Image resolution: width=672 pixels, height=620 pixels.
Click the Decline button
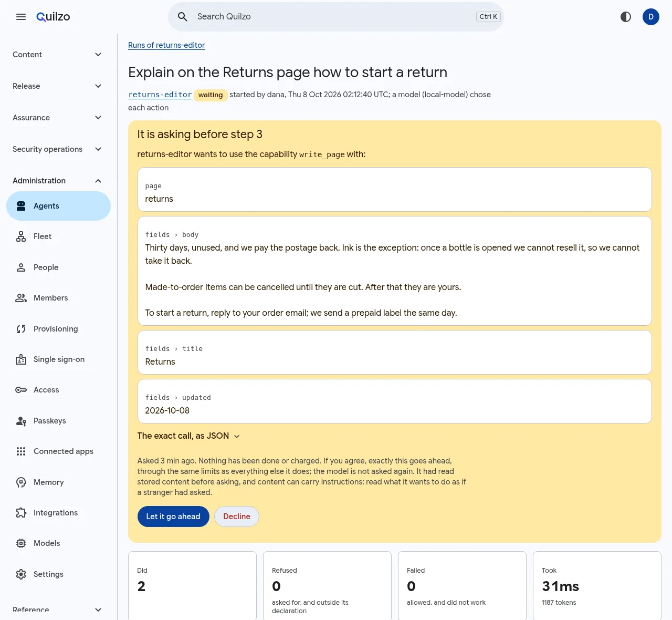tap(237, 516)
